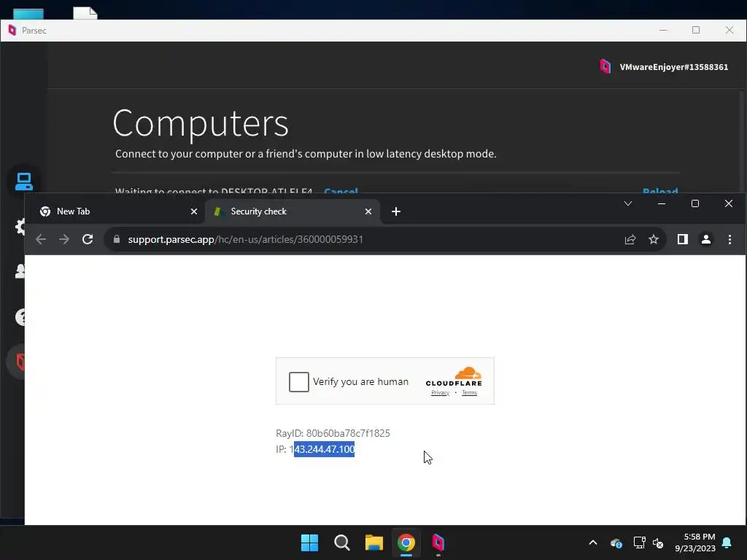Image resolution: width=747 pixels, height=560 pixels.
Task: Bookmark this page with the star
Action: pyautogui.click(x=654, y=239)
